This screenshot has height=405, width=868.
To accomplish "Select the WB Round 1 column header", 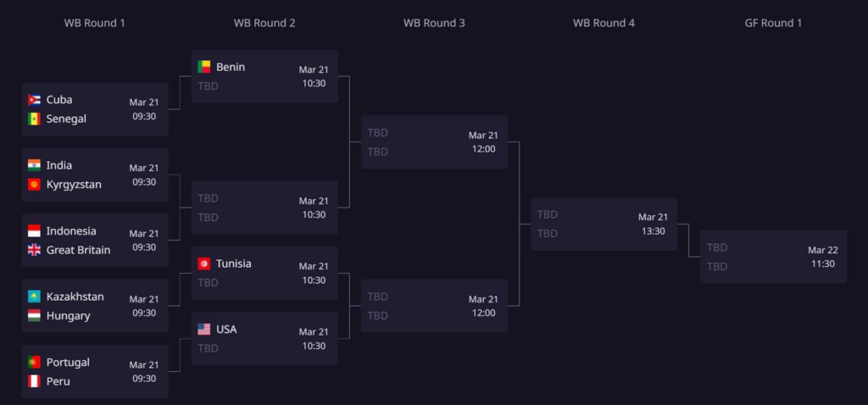I will click(x=94, y=23).
